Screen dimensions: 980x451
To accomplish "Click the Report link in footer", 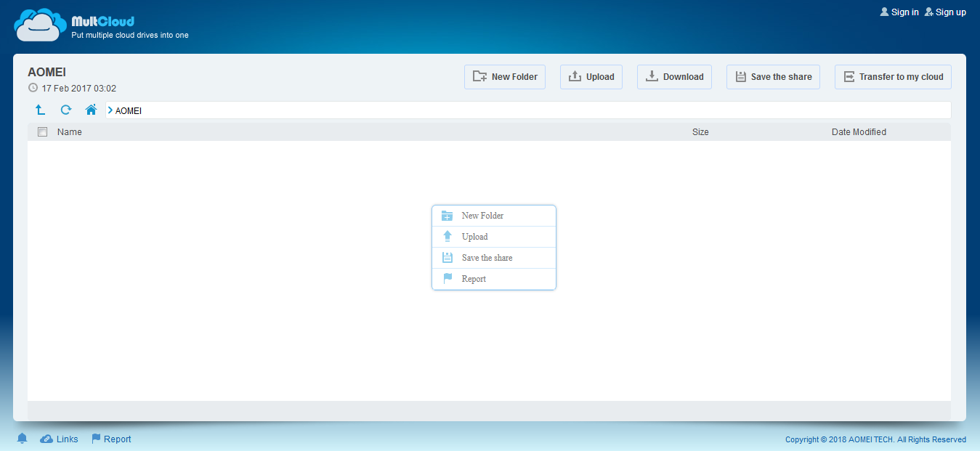I will tap(111, 439).
